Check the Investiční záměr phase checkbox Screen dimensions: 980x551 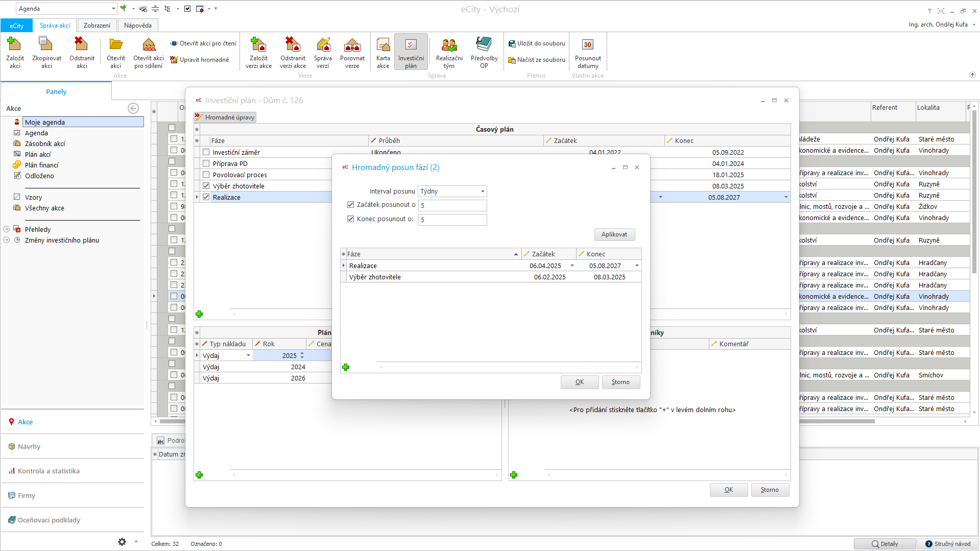point(206,152)
